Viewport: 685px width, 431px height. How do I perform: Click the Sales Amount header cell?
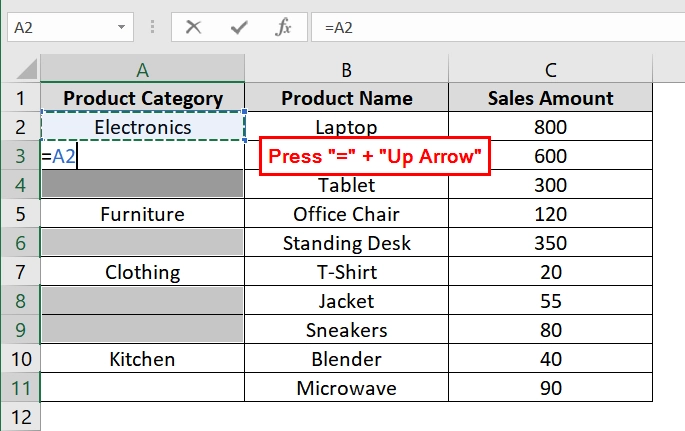550,98
